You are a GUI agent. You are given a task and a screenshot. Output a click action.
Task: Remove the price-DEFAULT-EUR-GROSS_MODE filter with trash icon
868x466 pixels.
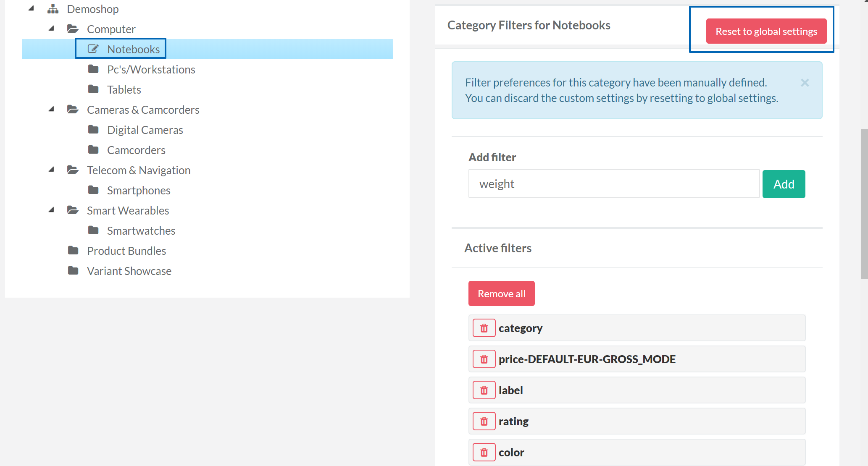coord(484,359)
